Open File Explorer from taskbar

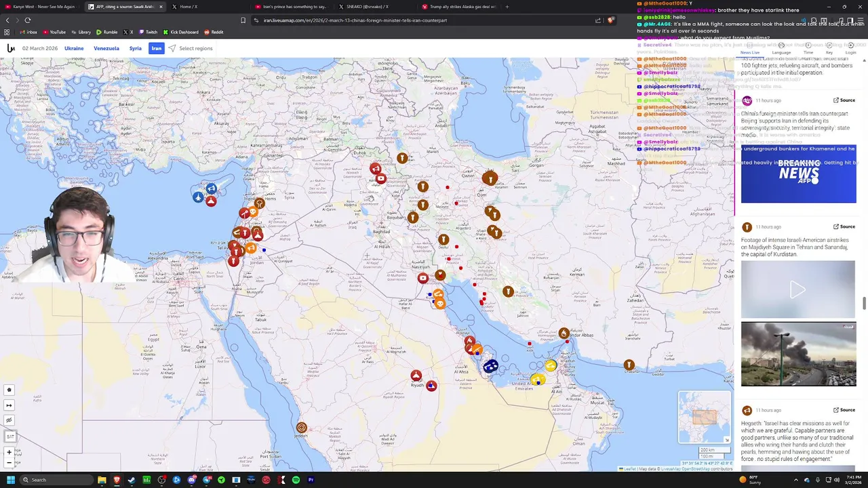(x=102, y=480)
